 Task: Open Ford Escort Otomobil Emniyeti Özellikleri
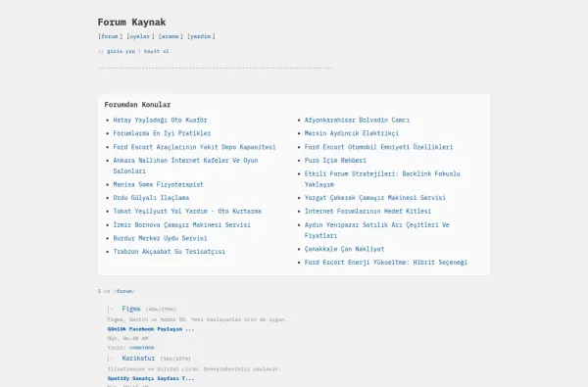point(378,147)
